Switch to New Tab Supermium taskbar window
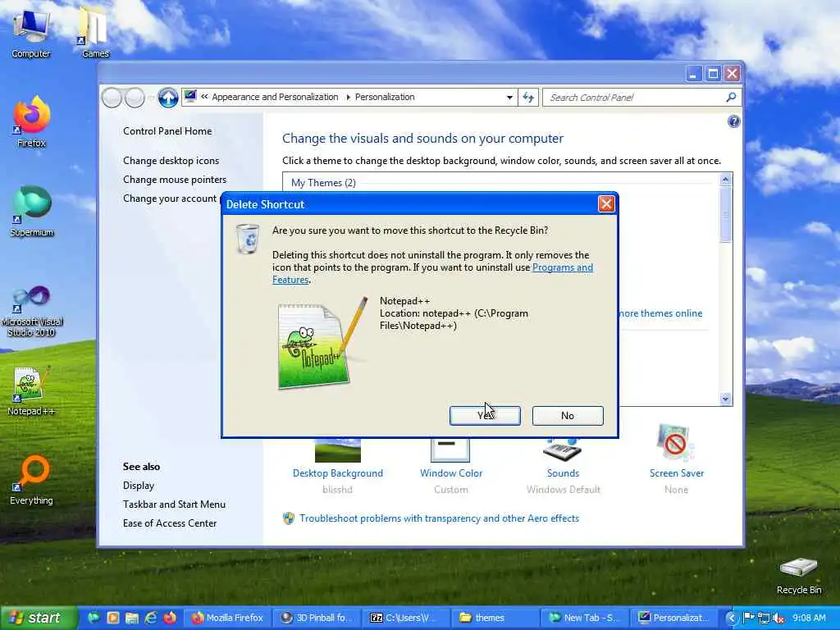Image resolution: width=840 pixels, height=630 pixels. tap(583, 618)
